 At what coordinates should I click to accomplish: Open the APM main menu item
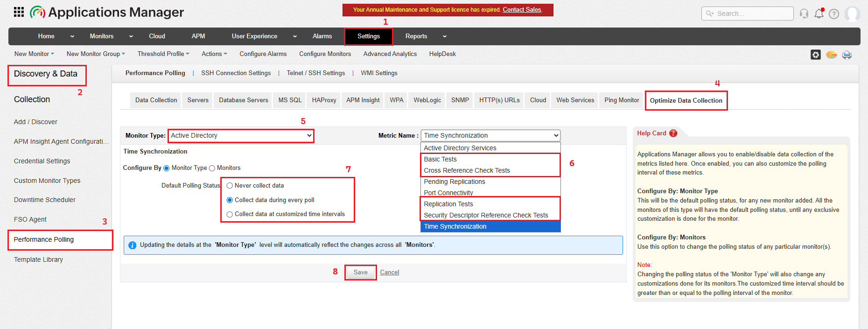(198, 36)
